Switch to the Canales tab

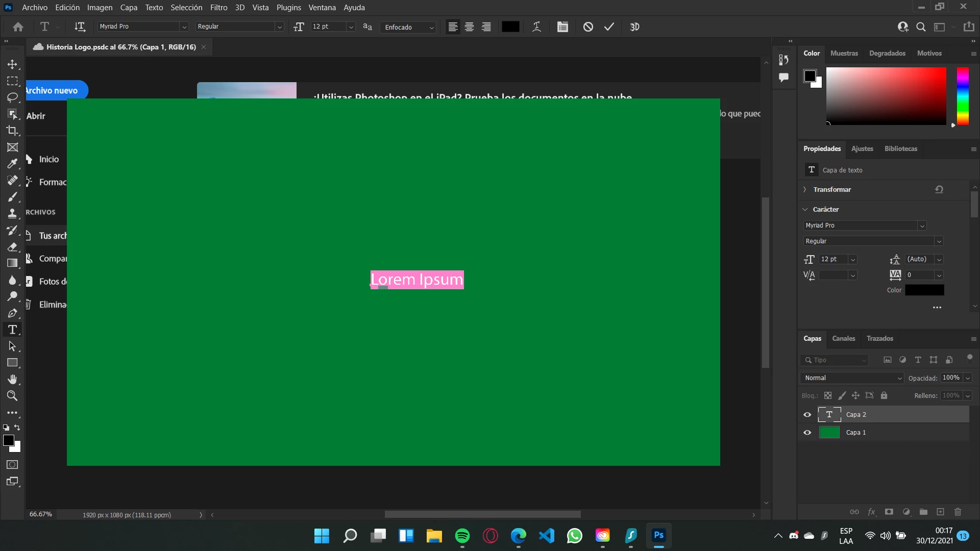coord(843,339)
